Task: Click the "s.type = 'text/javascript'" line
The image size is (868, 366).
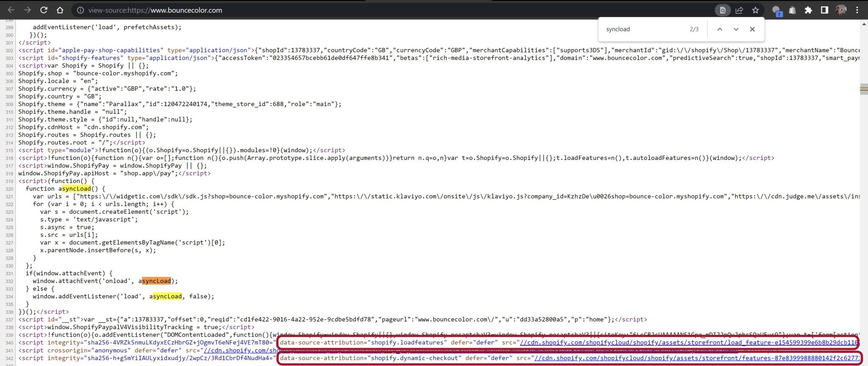Action: [x=89, y=220]
